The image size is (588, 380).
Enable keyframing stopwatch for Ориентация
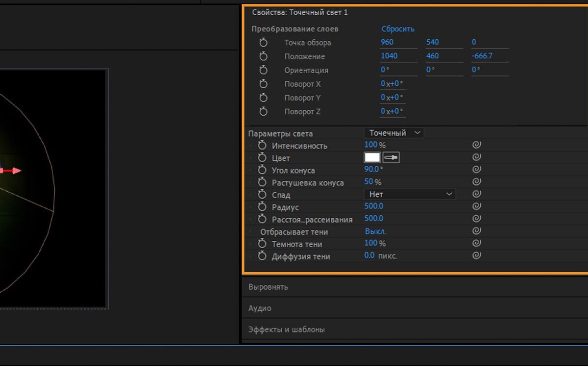pos(264,70)
